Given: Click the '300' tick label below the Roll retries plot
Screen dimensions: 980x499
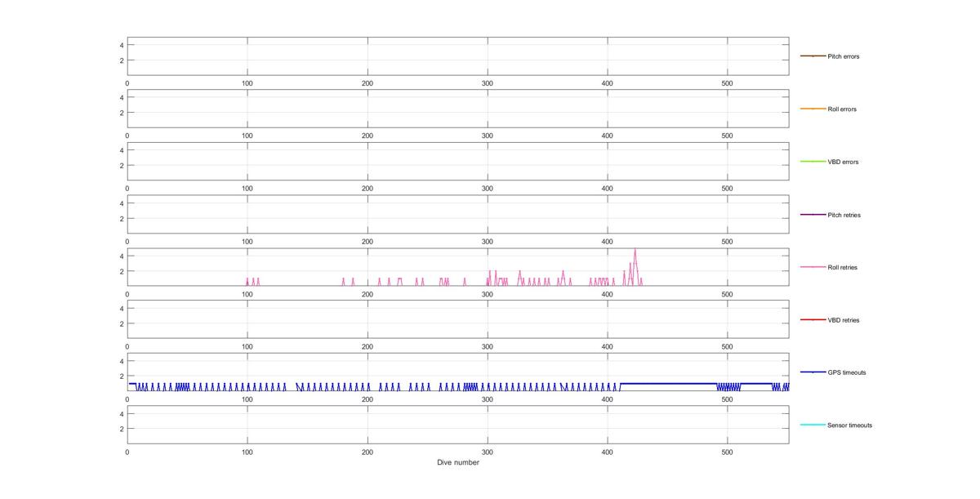Looking at the screenshot, I should point(488,294).
